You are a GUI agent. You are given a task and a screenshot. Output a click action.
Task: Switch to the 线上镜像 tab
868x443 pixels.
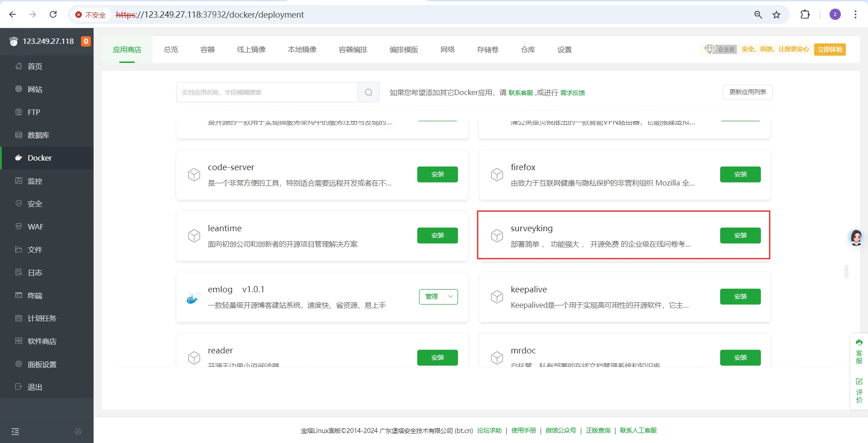(251, 50)
